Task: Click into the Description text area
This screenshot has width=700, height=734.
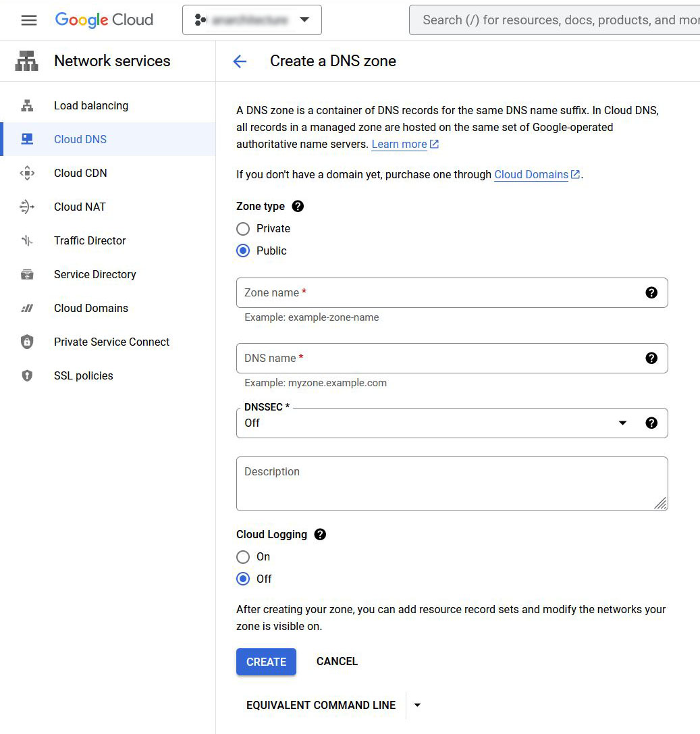Action: pos(452,483)
